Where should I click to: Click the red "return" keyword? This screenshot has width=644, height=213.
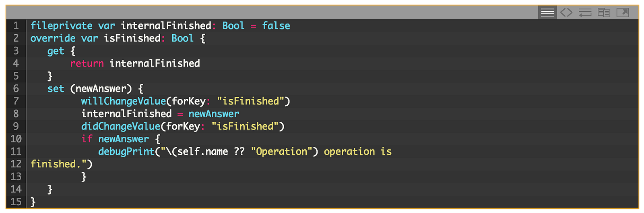point(87,64)
